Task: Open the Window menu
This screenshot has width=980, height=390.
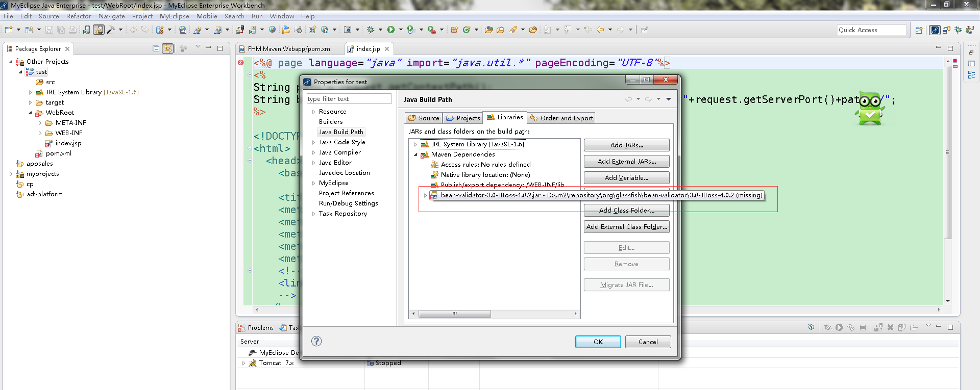Action: [282, 16]
